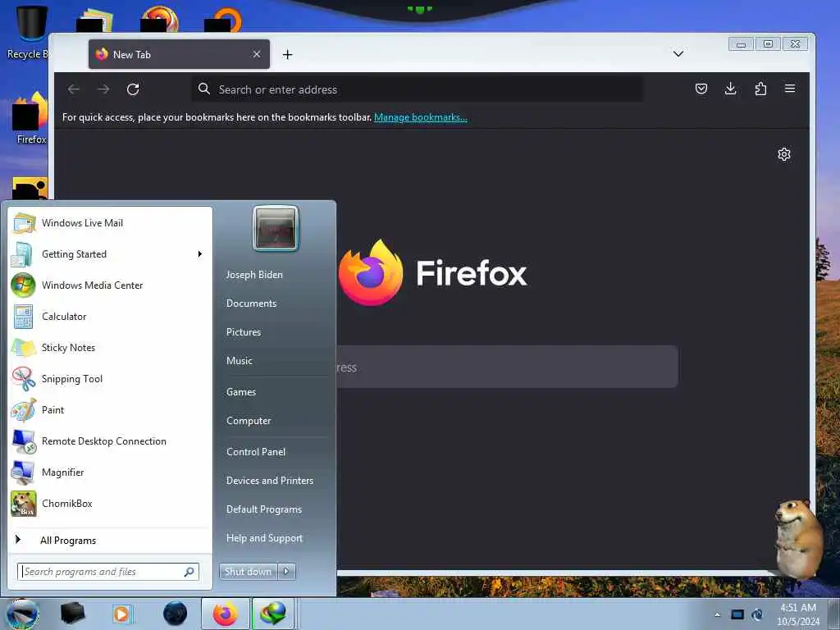
Task: Open the Pocket save icon
Action: coord(701,89)
